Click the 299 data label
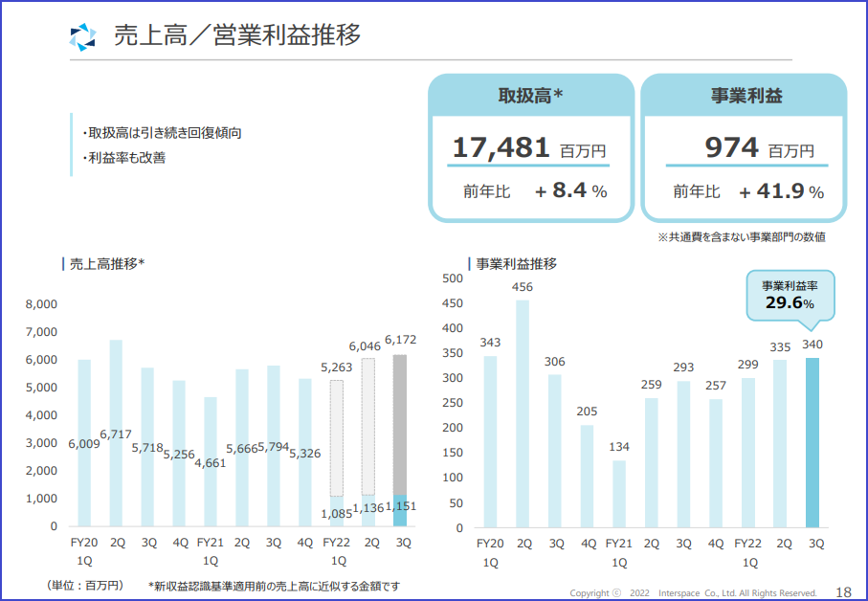 click(x=747, y=365)
